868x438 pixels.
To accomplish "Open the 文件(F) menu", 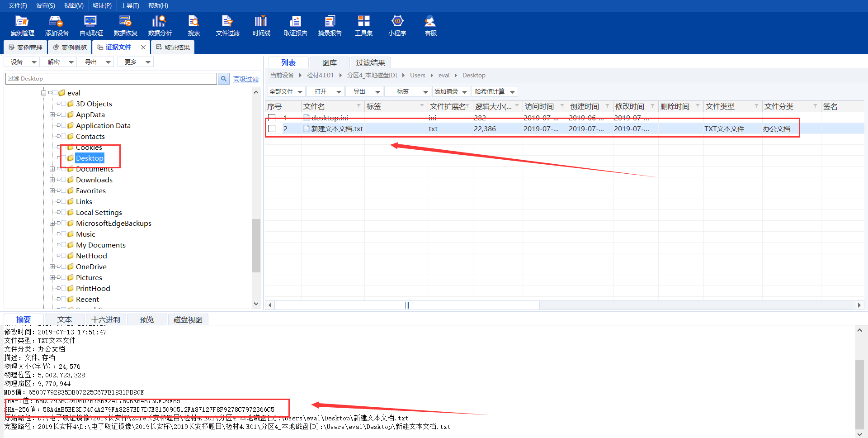I will [18, 5].
